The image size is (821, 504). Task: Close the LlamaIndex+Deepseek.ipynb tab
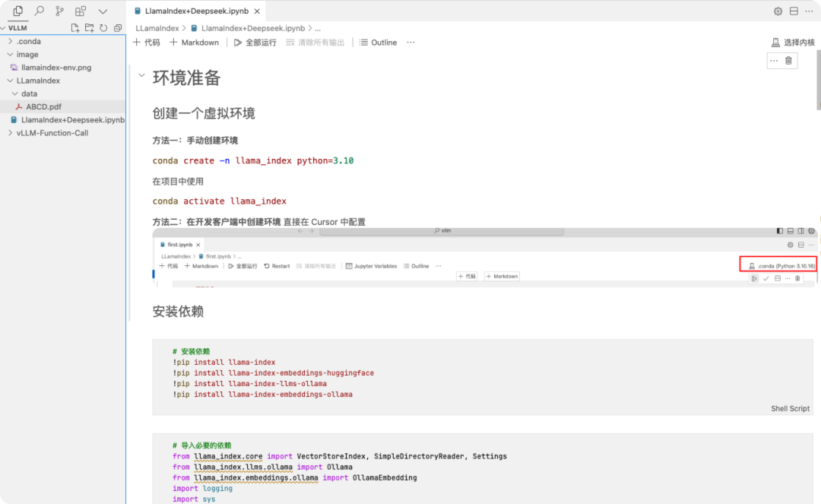pyautogui.click(x=257, y=11)
